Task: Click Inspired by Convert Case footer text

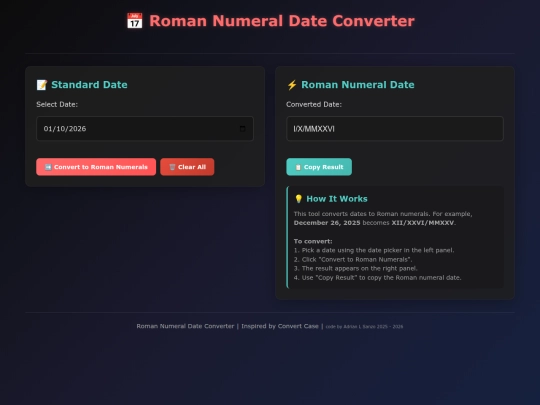Action: click(x=280, y=326)
